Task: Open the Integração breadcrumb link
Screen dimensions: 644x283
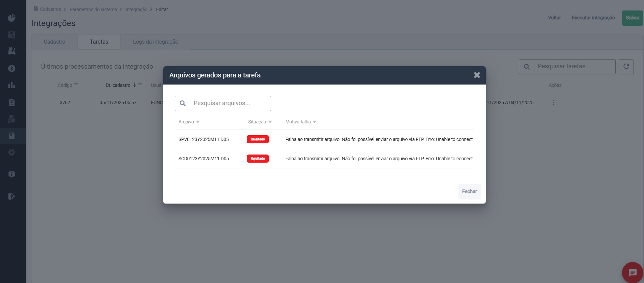Action: tap(137, 9)
